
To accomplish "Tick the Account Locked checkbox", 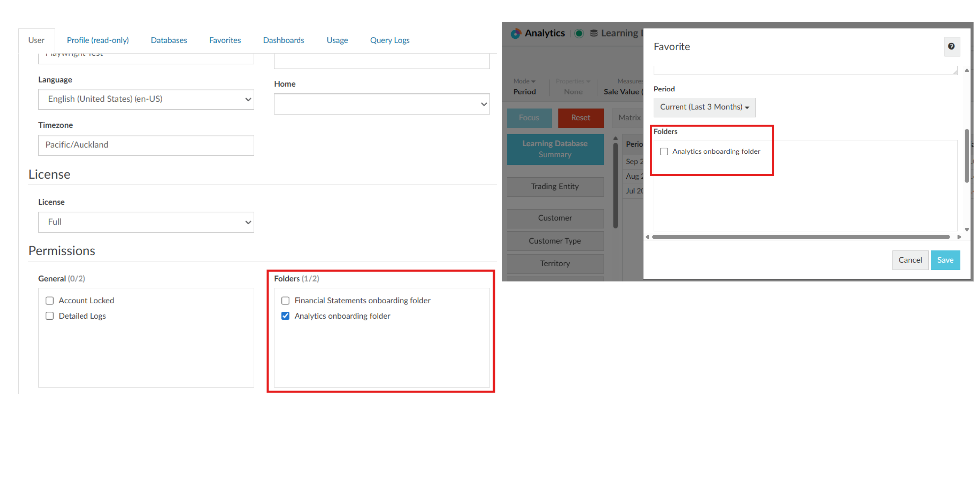I will click(49, 300).
